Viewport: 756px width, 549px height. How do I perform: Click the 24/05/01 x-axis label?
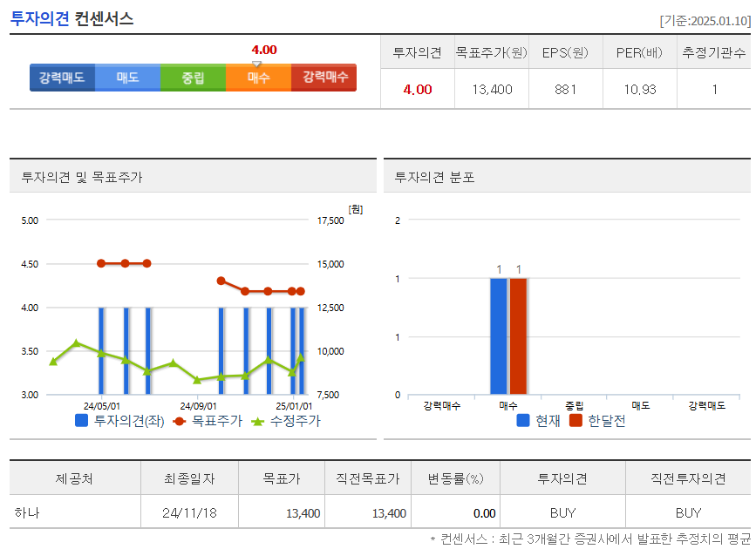[x=102, y=406]
